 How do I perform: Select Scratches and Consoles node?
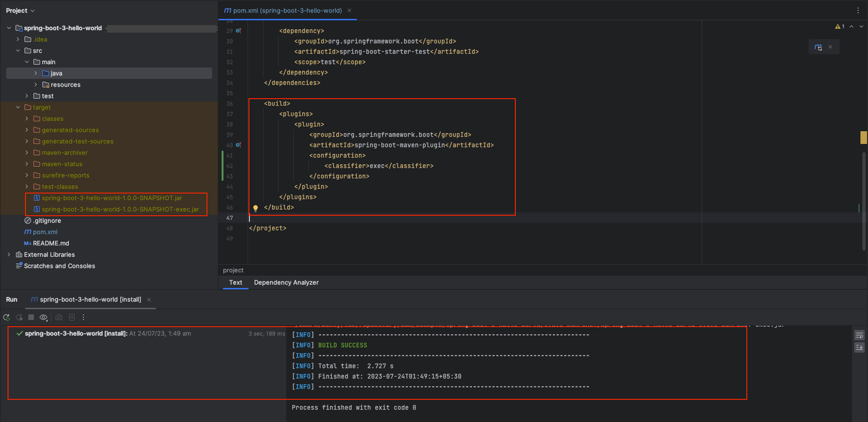coord(59,266)
